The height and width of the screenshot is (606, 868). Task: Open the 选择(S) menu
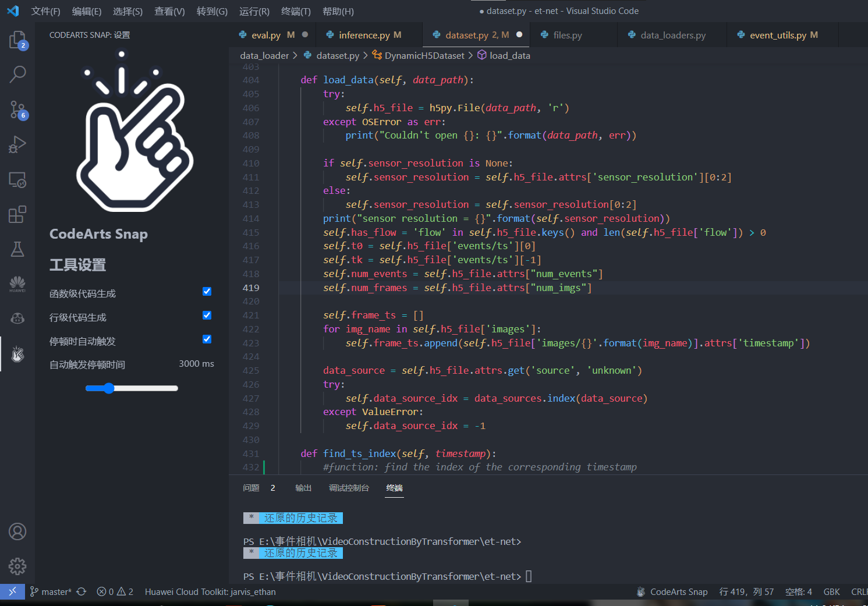(127, 11)
